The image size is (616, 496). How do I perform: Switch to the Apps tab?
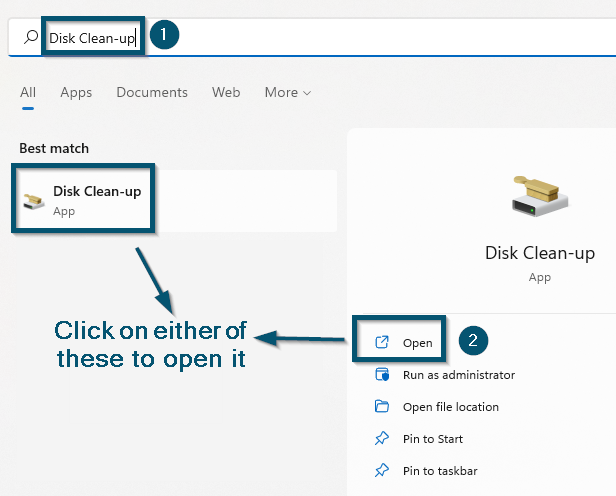[x=76, y=92]
